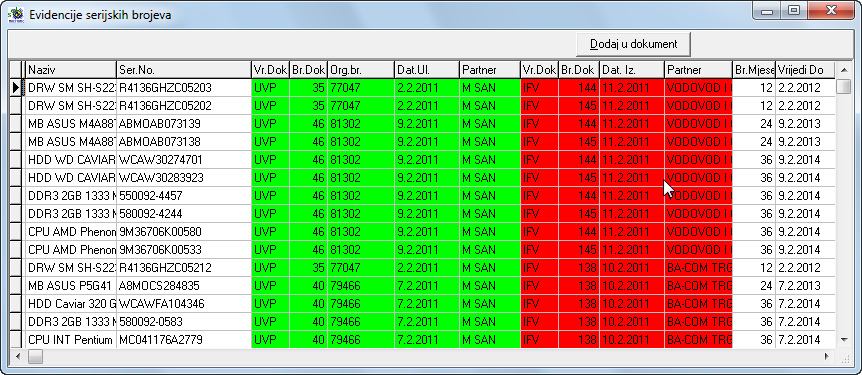862x375 pixels.
Task: Click green UVP cell of HDD Caviar 320 row
Action: tap(270, 304)
